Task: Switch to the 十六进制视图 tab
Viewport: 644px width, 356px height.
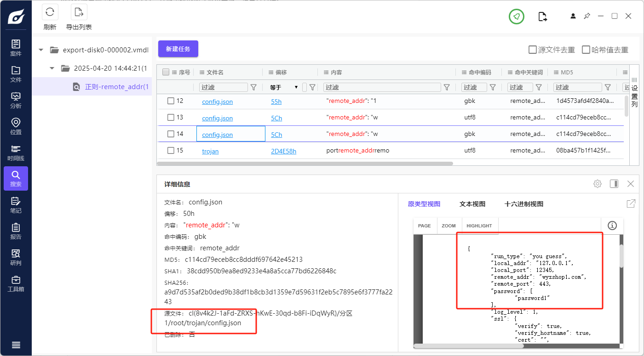Action: point(523,204)
